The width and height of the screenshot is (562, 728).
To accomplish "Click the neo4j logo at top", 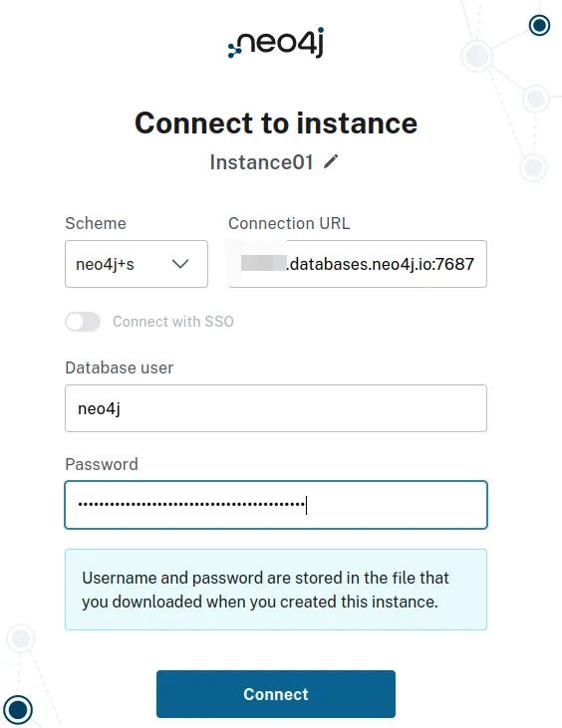I will tap(276, 42).
